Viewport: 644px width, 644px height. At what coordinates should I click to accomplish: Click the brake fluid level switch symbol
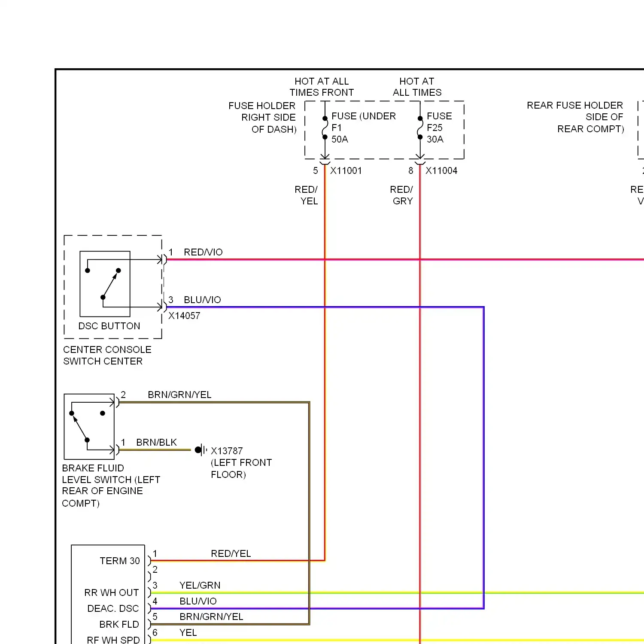(89, 426)
